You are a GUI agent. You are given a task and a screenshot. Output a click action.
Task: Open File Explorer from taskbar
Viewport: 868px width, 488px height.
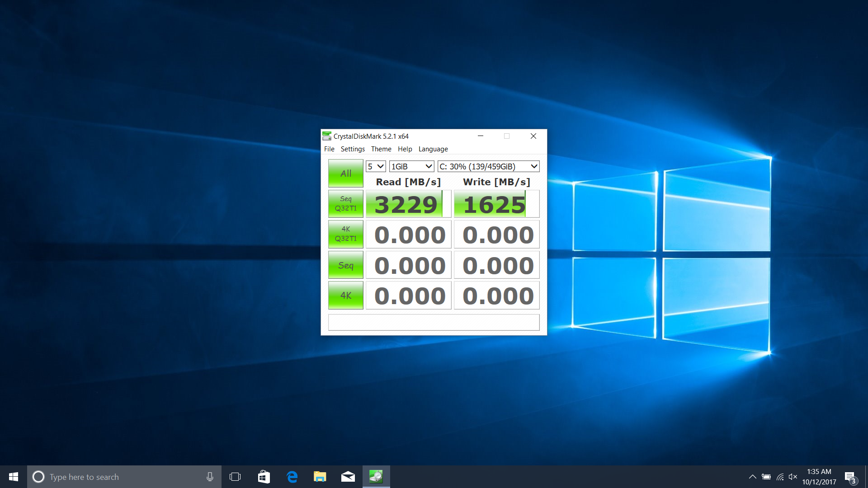[x=320, y=477]
